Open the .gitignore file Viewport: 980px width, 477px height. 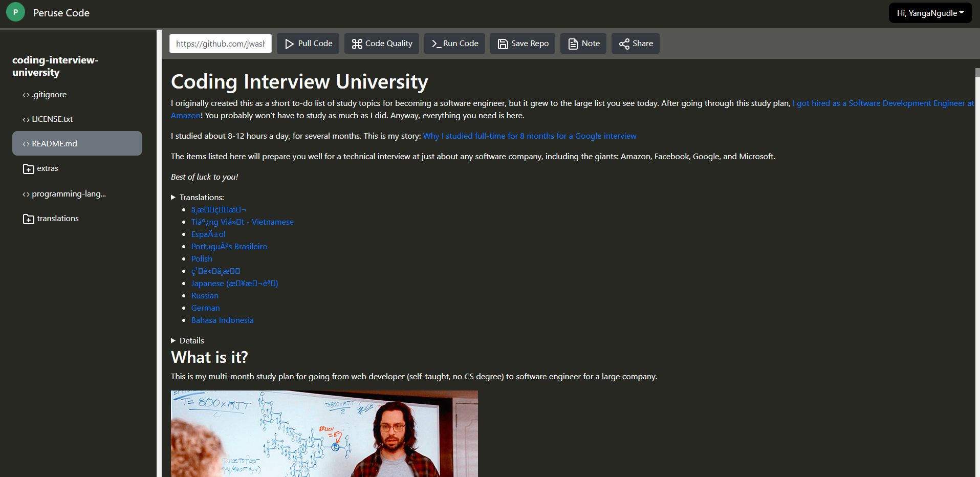click(77, 94)
